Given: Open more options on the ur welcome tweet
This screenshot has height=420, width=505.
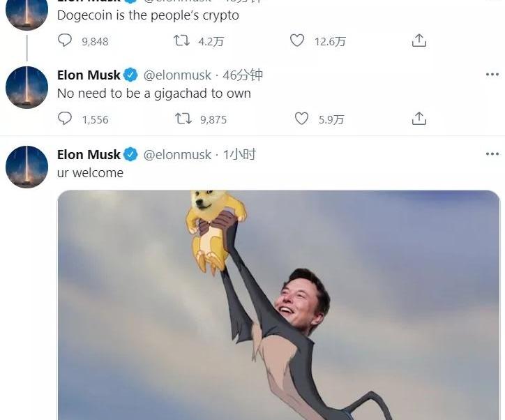Looking at the screenshot, I should (492, 154).
